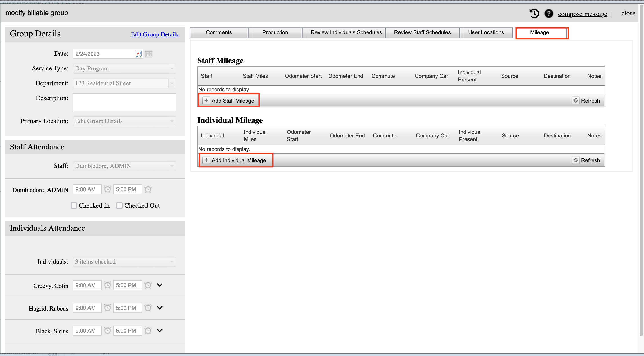Click clock icon after Hagrid 9:00 AM
The image size is (644, 356).
pos(107,308)
